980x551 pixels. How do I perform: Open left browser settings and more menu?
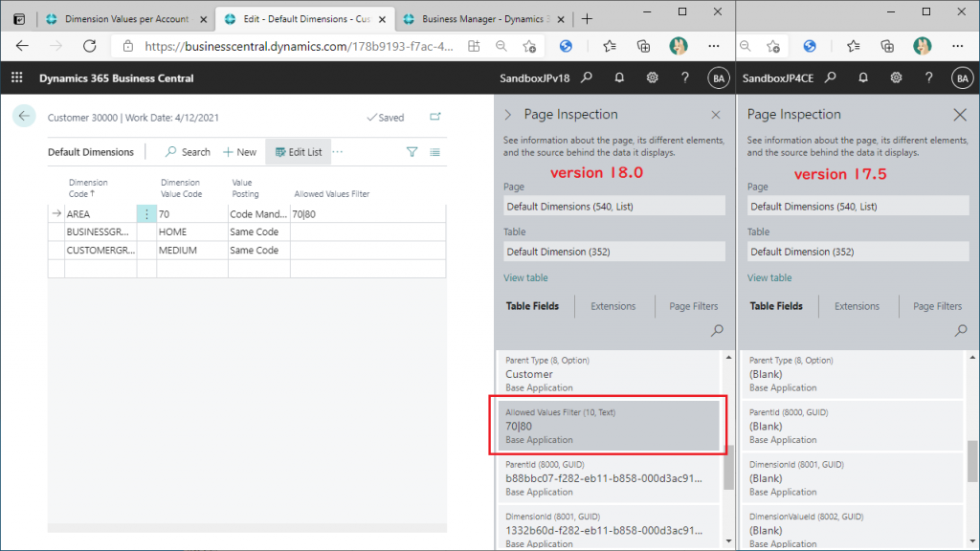(x=714, y=46)
